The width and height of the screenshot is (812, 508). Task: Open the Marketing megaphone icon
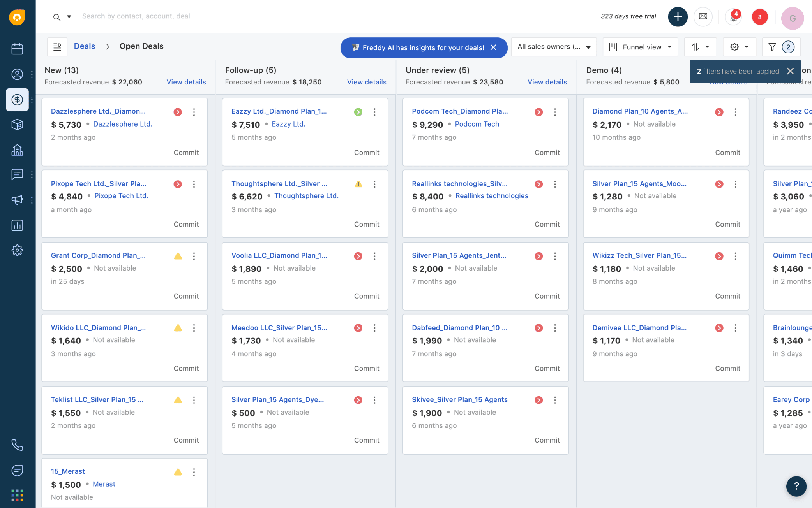(17, 200)
